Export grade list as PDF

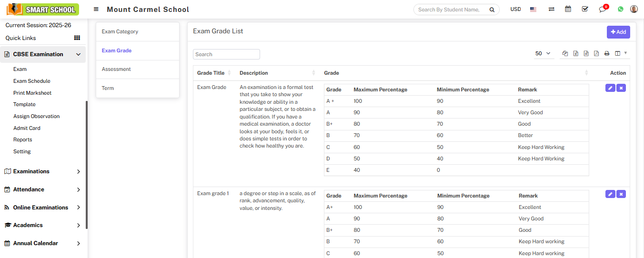click(596, 54)
